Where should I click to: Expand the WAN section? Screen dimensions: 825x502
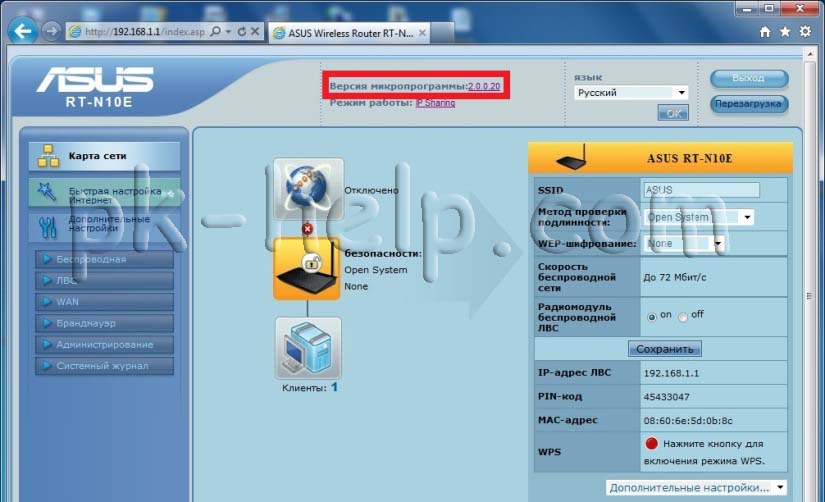tap(104, 302)
